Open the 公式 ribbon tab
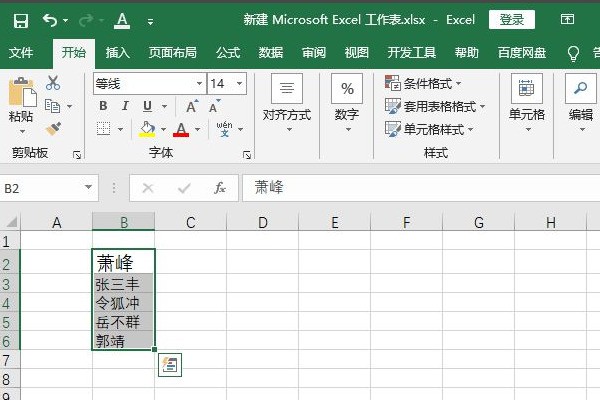Viewport: 600px width, 400px height. (228, 52)
